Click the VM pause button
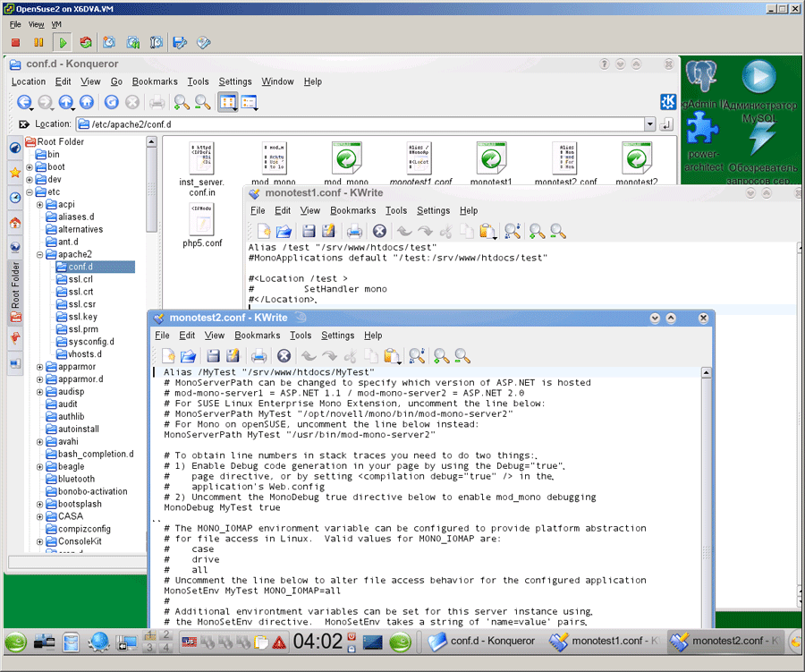This screenshot has height=672, width=805. click(x=38, y=43)
